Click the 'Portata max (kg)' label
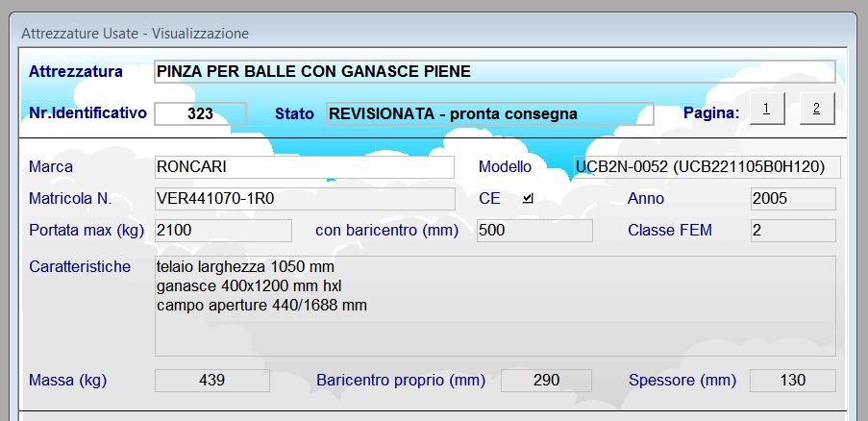 (87, 230)
